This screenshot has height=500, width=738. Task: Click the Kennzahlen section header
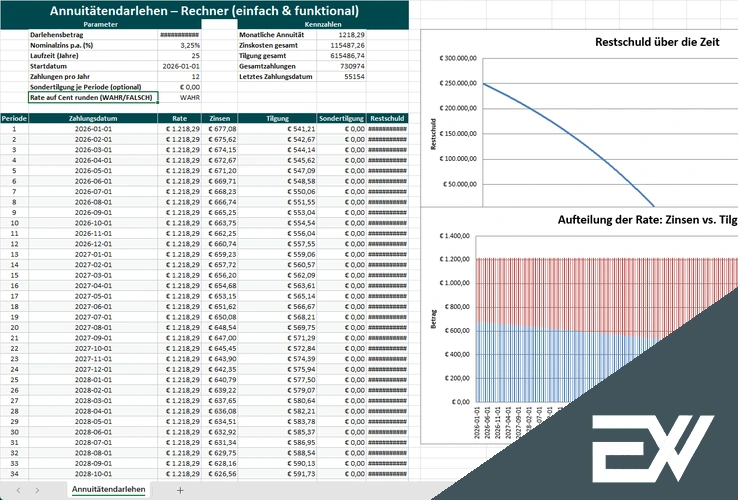(x=323, y=24)
